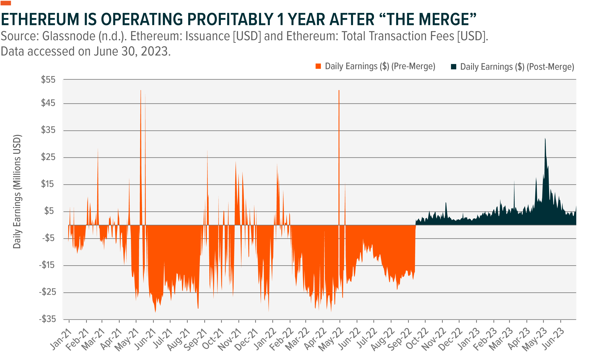
Task: Select 'Daily Earnings ($) (Pre-Merge)' legend label
Action: point(380,66)
